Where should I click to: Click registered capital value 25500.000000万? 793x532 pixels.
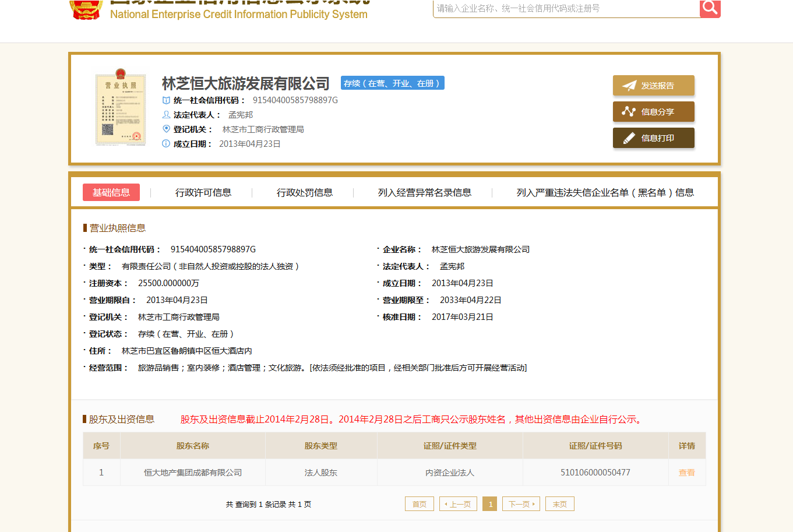(168, 283)
